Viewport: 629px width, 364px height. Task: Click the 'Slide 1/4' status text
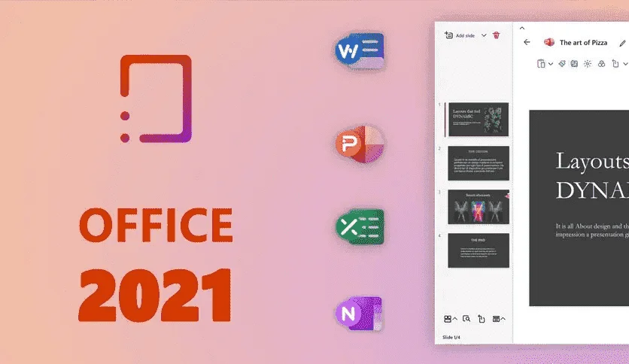coord(451,338)
